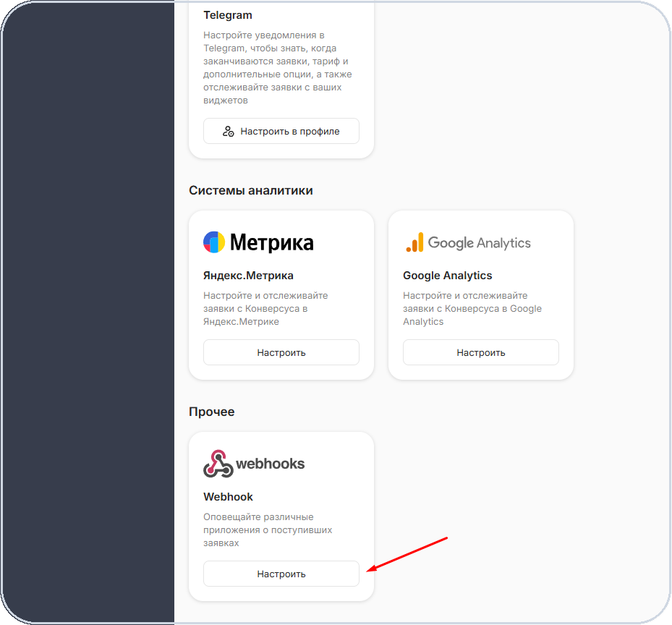
Task: Click the profile settings icon in Telegram button
Action: [229, 131]
